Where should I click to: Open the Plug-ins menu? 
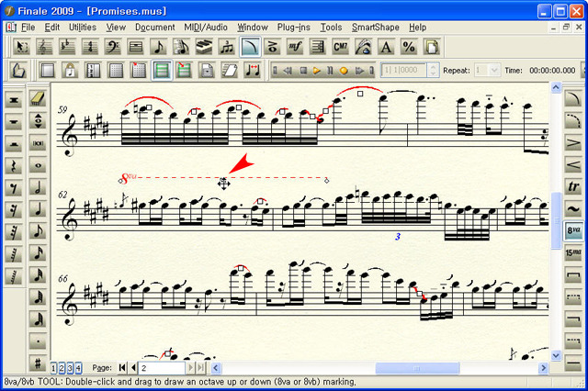click(x=294, y=28)
